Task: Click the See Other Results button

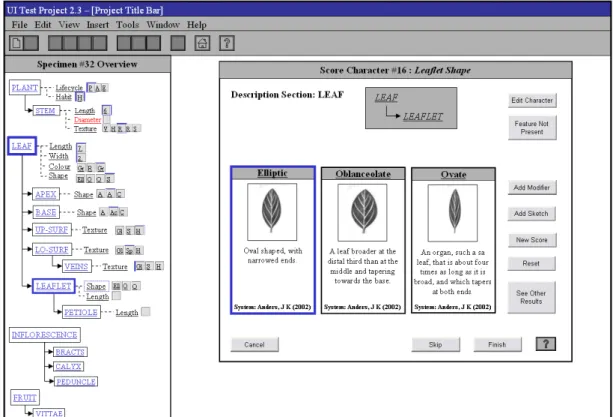Action: (531, 297)
